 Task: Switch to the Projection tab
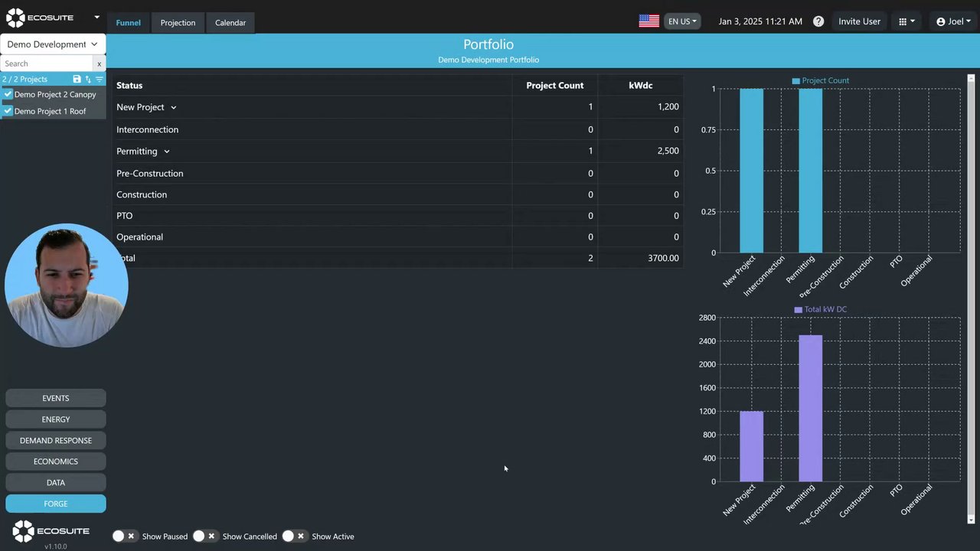coord(178,23)
